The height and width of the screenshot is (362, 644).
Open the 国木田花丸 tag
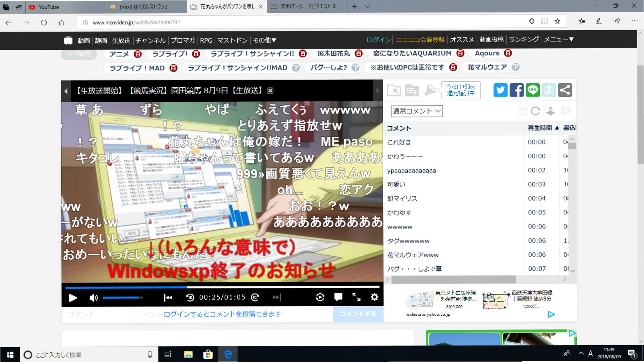(333, 53)
